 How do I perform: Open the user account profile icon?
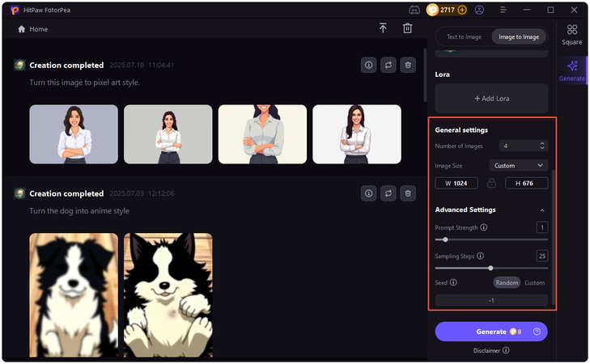tap(479, 10)
